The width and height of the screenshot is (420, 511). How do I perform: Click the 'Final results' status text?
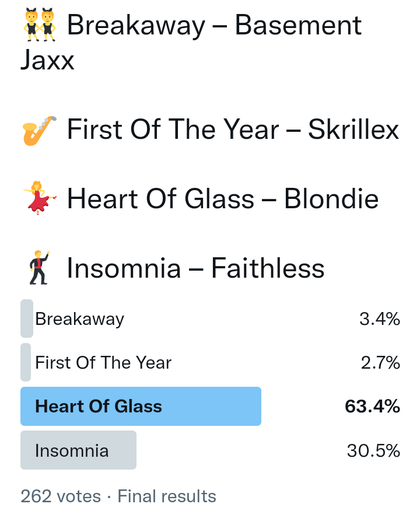(167, 496)
